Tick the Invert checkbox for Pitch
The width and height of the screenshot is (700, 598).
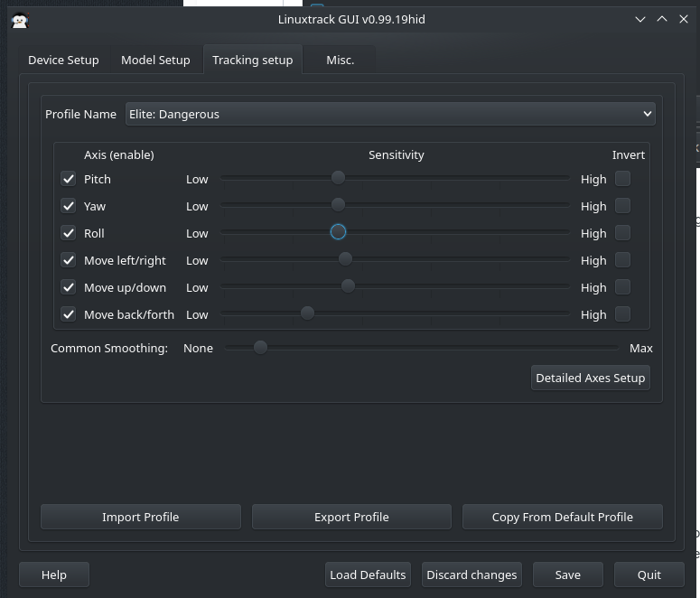coord(622,179)
